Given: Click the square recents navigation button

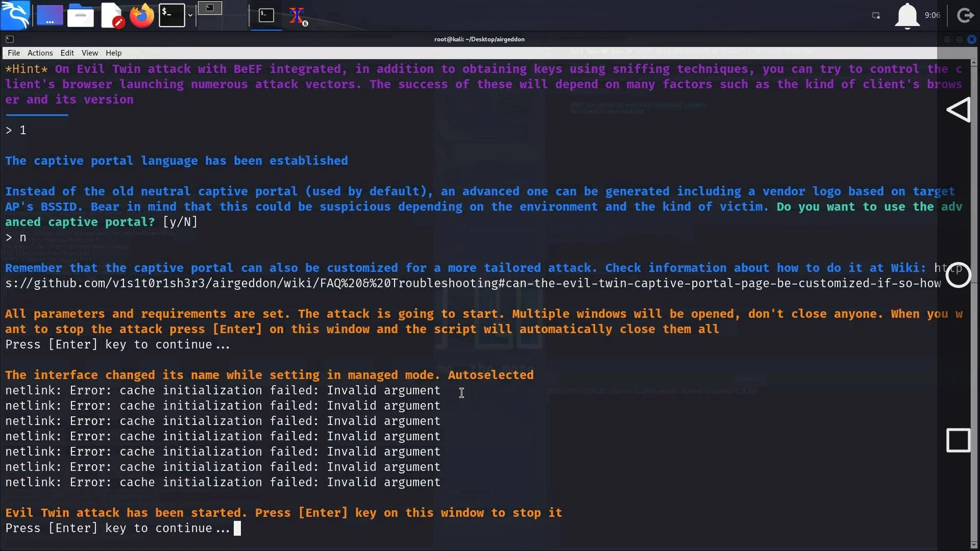Looking at the screenshot, I should (x=958, y=440).
